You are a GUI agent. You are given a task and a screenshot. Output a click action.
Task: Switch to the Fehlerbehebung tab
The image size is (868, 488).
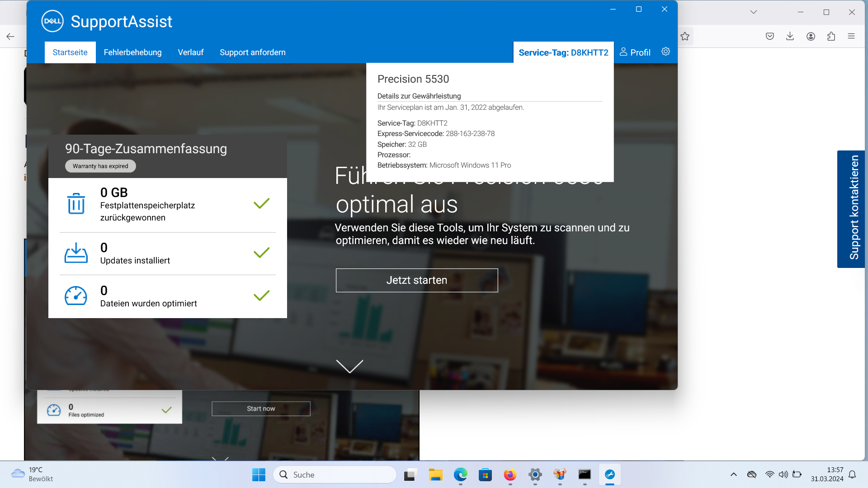132,52
